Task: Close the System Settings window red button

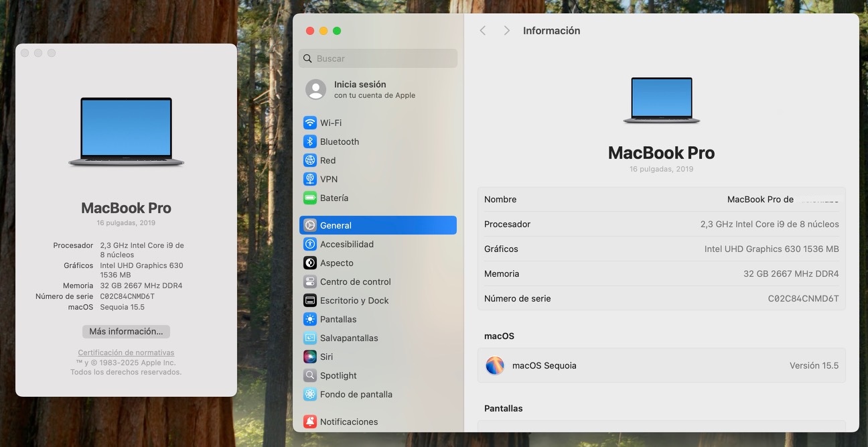Action: pyautogui.click(x=310, y=31)
